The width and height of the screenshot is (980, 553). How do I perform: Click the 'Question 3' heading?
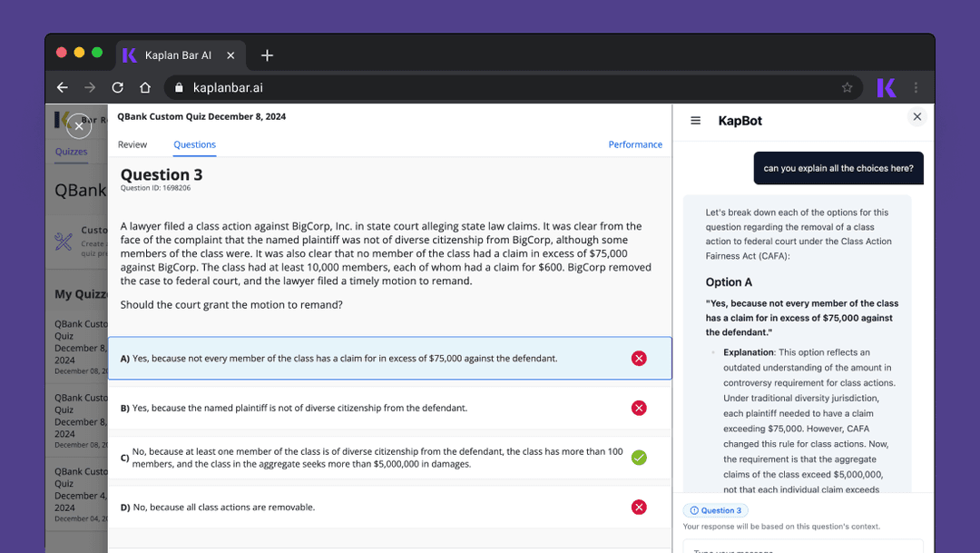point(162,174)
